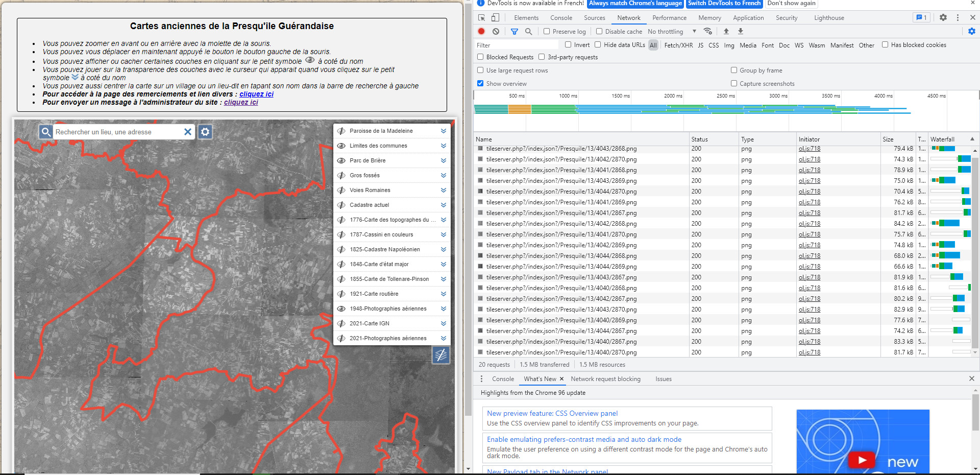980x475 pixels.
Task: Open the network search magnifier icon
Action: coord(529,31)
